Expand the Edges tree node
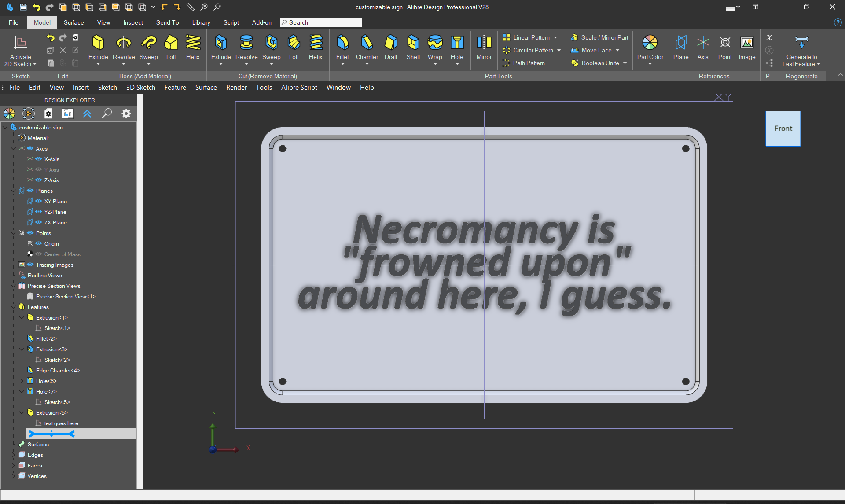845x504 pixels. tap(13, 455)
